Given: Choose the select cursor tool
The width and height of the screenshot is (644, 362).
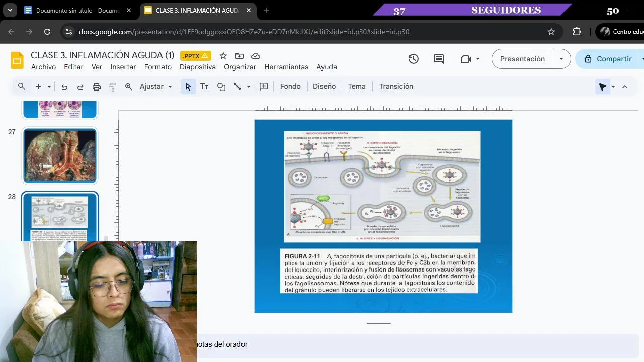Looking at the screenshot, I should pyautogui.click(x=188, y=86).
